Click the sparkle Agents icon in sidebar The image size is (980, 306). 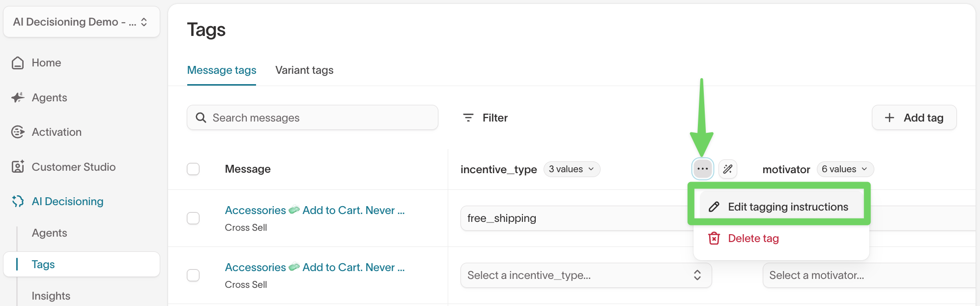click(18, 97)
